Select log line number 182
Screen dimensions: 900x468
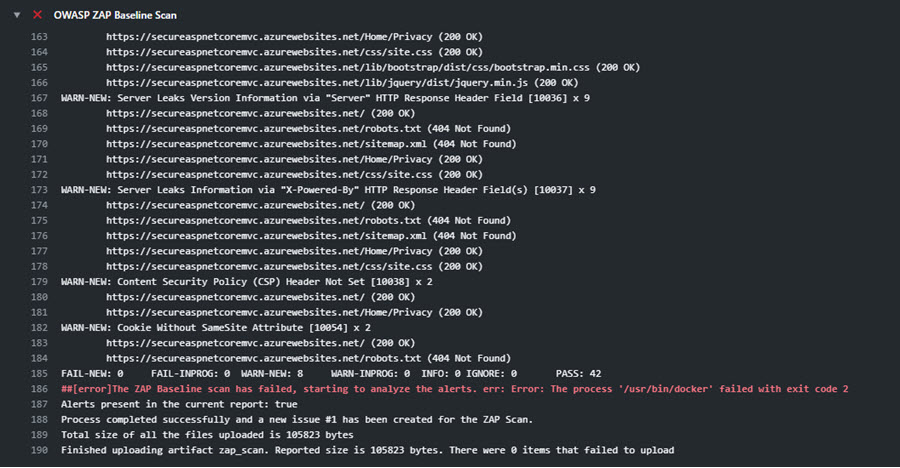pyautogui.click(x=39, y=328)
